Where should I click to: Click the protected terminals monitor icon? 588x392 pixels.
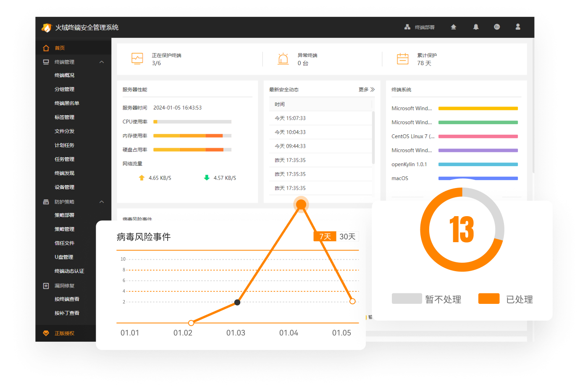tap(137, 59)
